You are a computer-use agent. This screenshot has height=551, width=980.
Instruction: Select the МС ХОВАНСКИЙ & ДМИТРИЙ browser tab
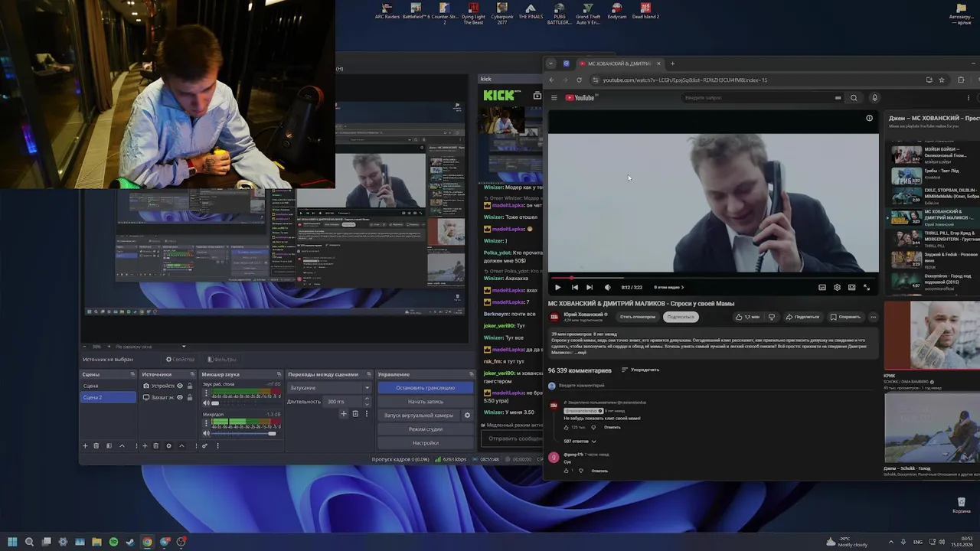(x=619, y=64)
